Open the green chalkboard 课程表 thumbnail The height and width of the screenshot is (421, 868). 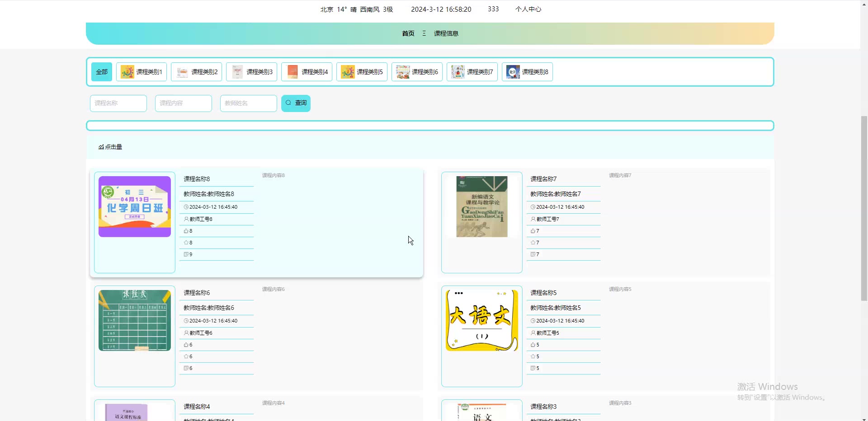135,320
